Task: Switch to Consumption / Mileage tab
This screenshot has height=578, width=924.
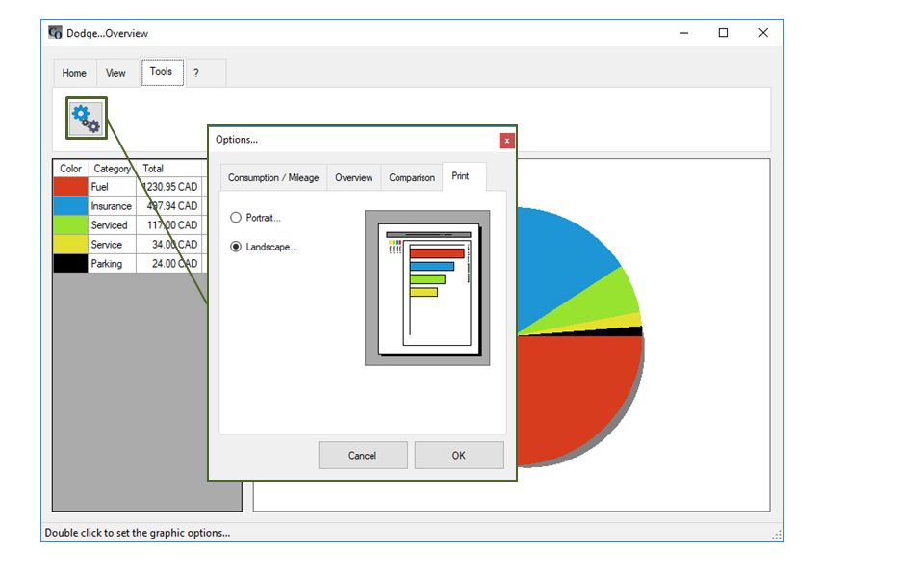Action: point(272,178)
